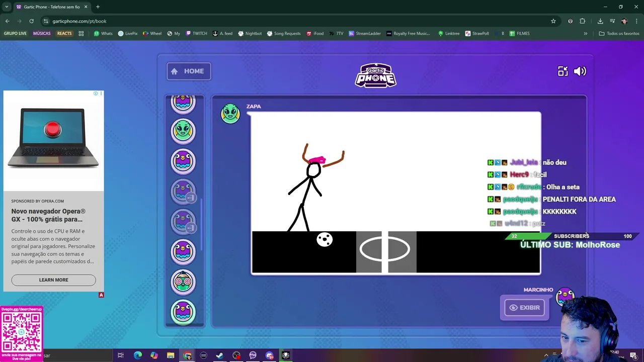Launch Microsoft Edge from taskbar
The height and width of the screenshot is (362, 644).
pos(137,355)
